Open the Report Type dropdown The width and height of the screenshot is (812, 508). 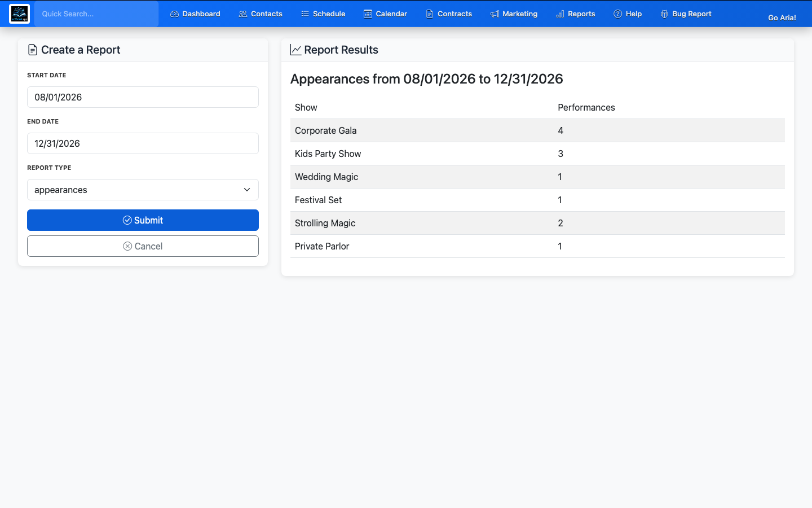143,190
